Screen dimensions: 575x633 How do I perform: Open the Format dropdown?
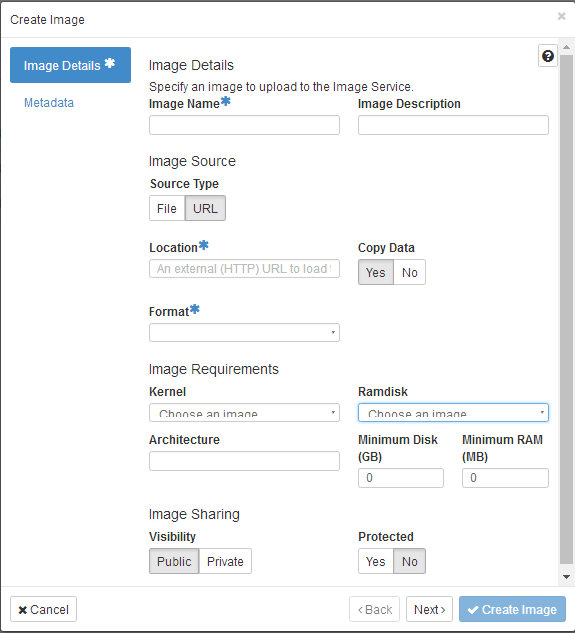[244, 332]
